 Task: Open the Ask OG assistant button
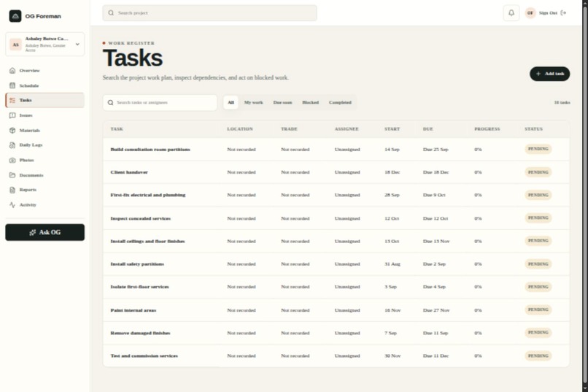coord(45,232)
